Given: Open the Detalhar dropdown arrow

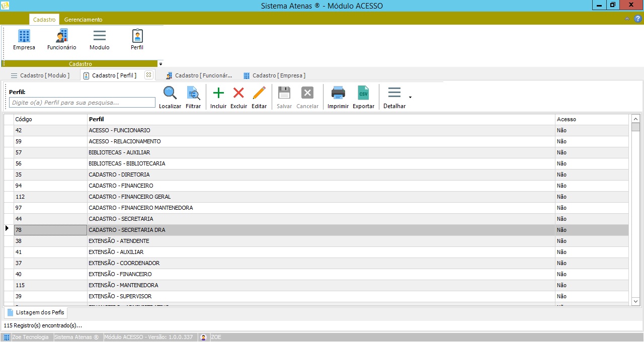Looking at the screenshot, I should (x=410, y=97).
